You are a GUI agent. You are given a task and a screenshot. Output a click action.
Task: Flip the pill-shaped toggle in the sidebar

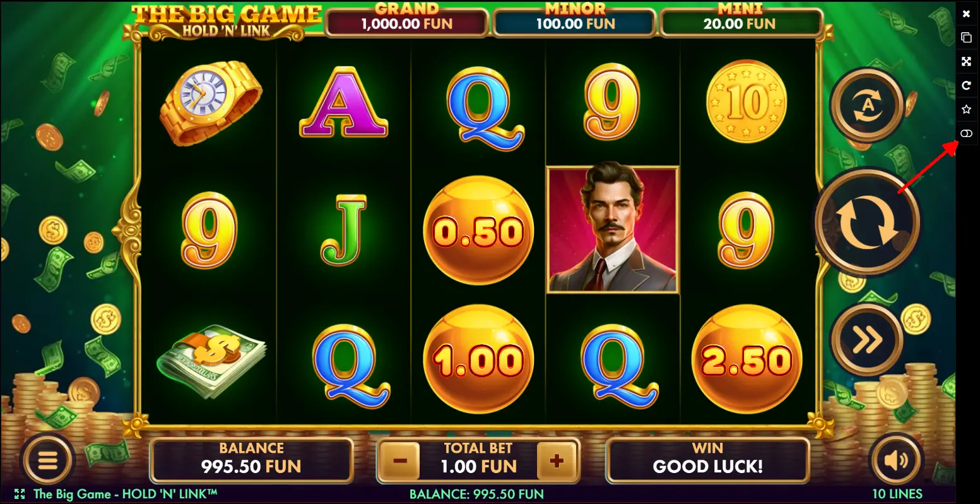966,133
